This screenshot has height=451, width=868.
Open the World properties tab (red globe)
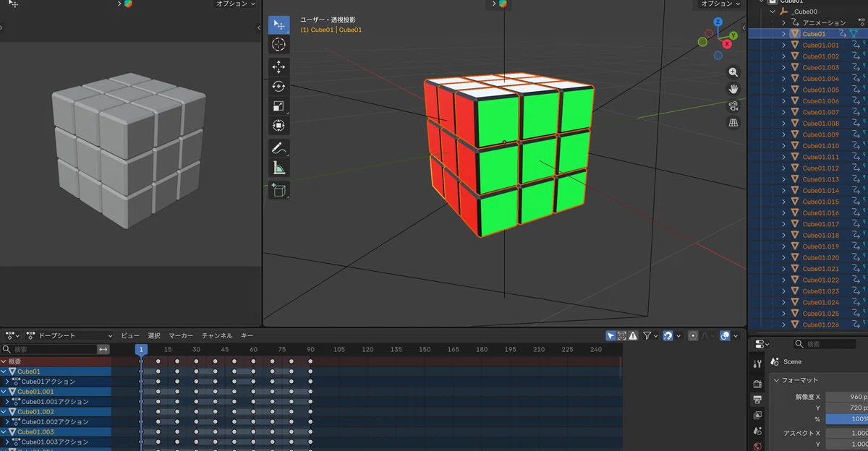click(x=757, y=446)
